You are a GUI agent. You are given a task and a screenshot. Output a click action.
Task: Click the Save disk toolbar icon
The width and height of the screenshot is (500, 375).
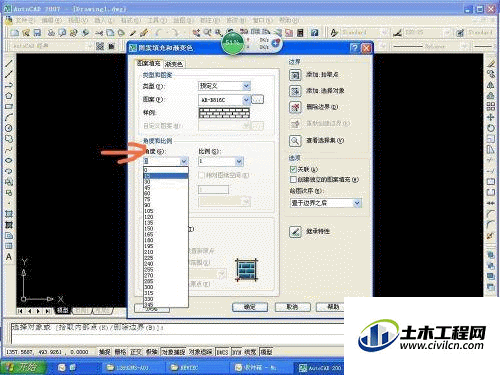pos(37,33)
